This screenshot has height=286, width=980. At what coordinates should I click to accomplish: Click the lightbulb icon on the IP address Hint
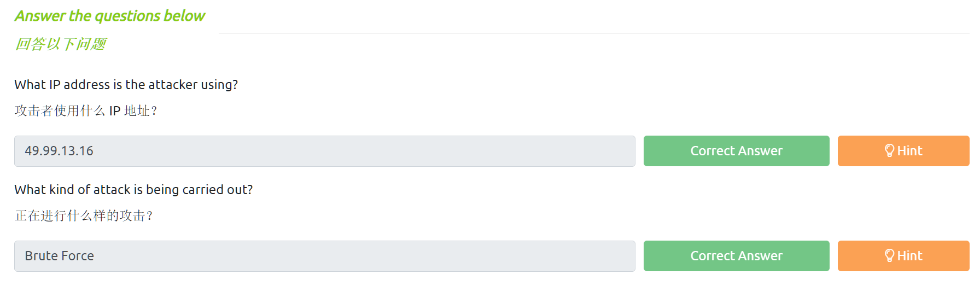click(889, 151)
